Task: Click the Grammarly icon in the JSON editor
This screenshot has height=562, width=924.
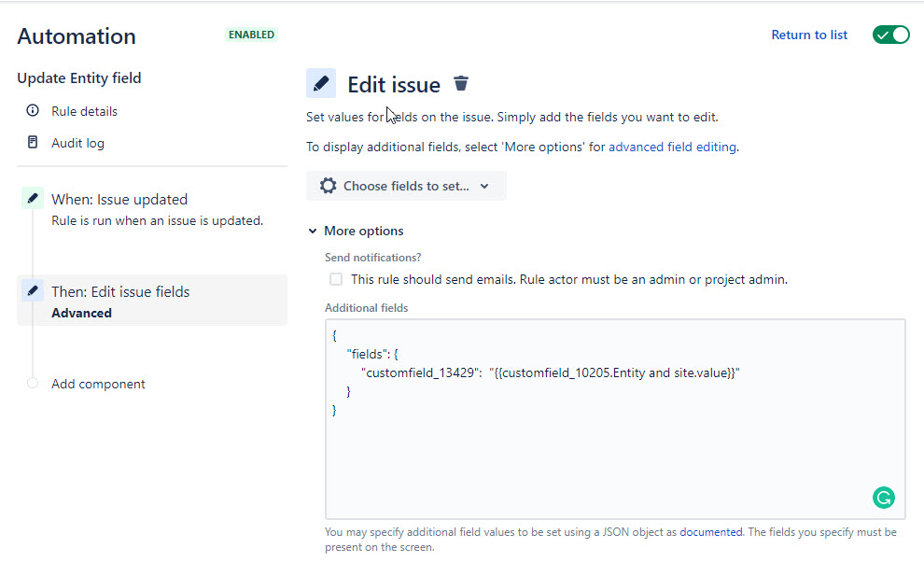Action: click(x=883, y=498)
